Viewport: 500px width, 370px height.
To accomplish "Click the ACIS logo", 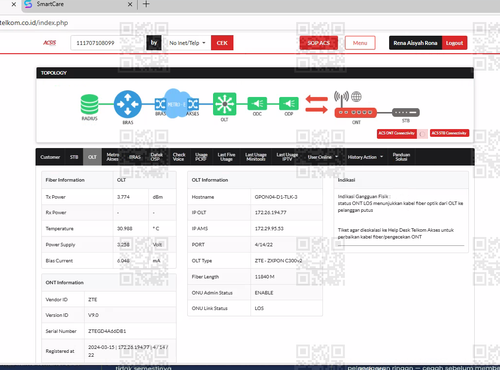I will pyautogui.click(x=50, y=43).
